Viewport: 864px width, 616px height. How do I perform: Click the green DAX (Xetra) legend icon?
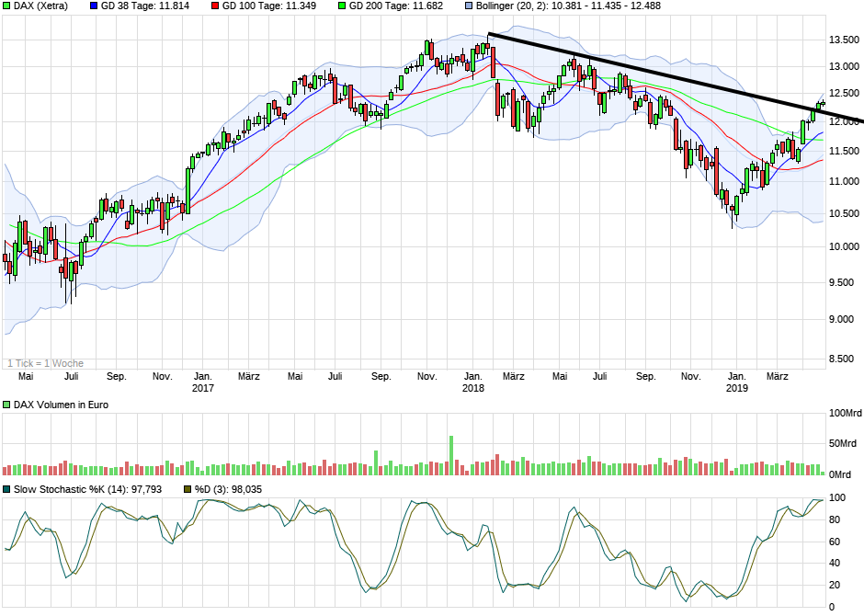click(x=6, y=6)
